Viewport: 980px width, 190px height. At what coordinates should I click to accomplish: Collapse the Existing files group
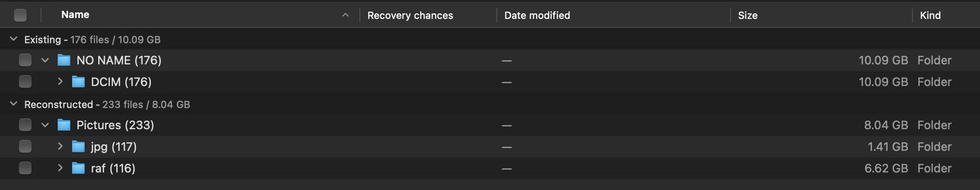[x=14, y=39]
